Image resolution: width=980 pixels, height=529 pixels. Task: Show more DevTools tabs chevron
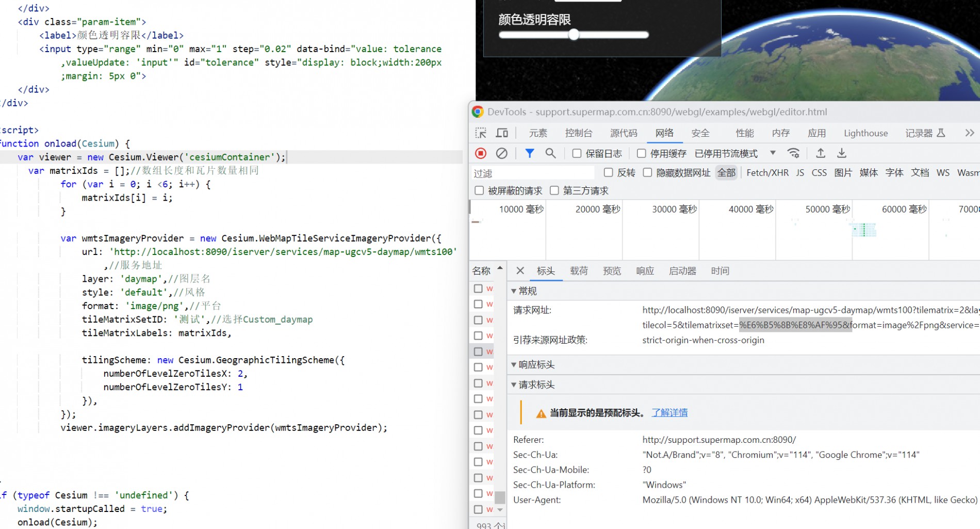pos(970,133)
